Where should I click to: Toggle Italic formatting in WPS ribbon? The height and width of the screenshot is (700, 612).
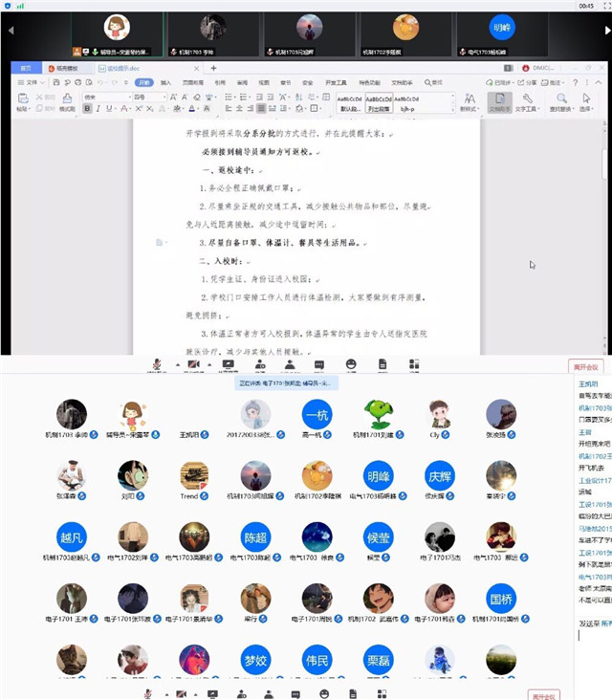98,108
